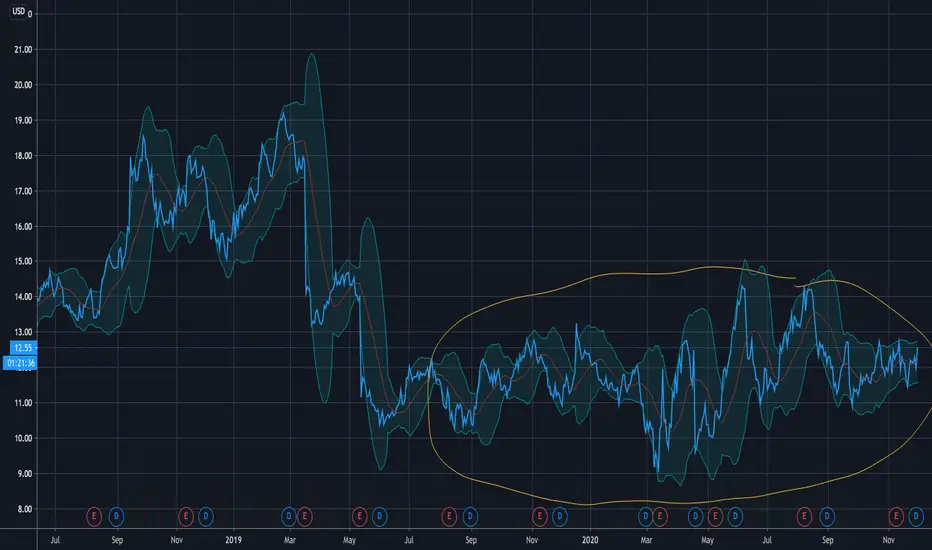932x550 pixels.
Task: Open the earnings marker at August 2020
Action: (804, 516)
